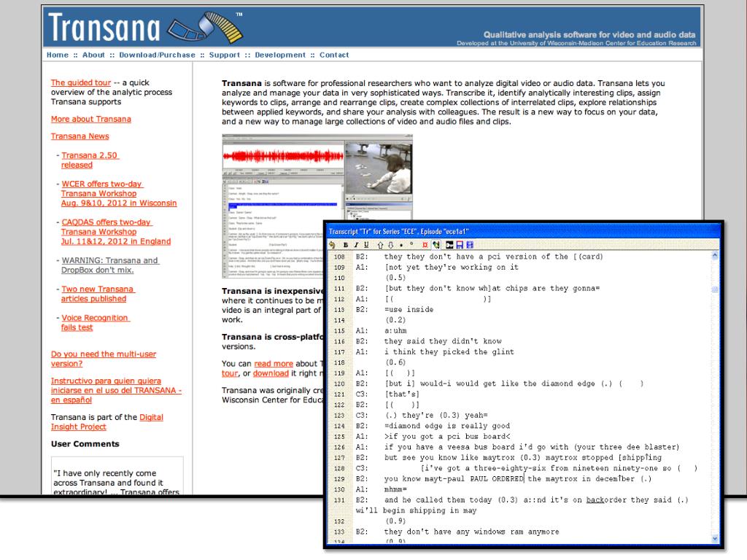Open 'Voice Recognition fails test' link

95,322
